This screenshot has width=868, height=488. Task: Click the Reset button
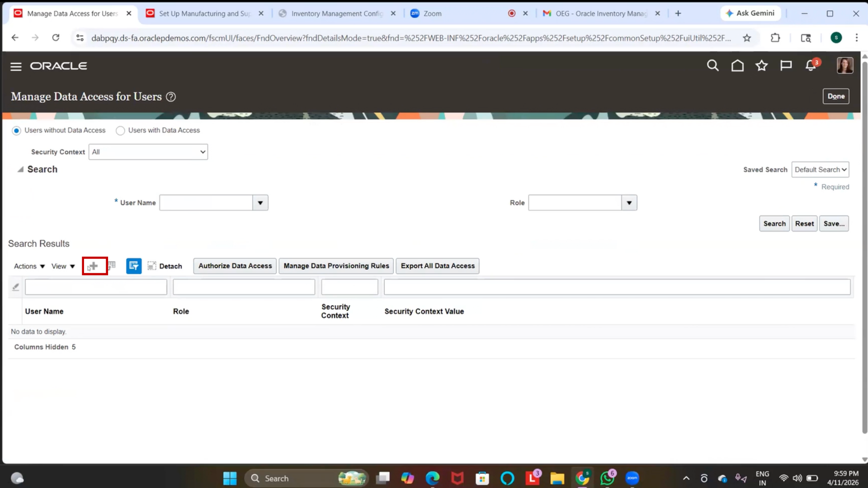click(x=804, y=224)
